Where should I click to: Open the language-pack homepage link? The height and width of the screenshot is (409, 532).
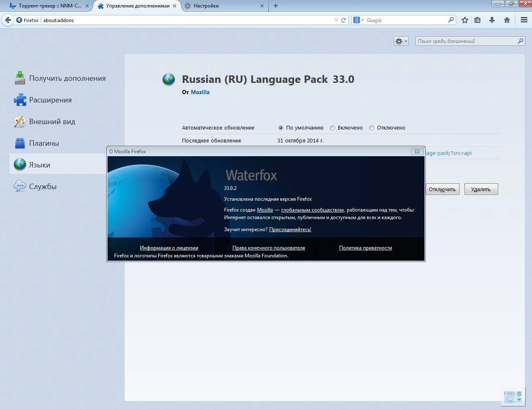coord(449,153)
